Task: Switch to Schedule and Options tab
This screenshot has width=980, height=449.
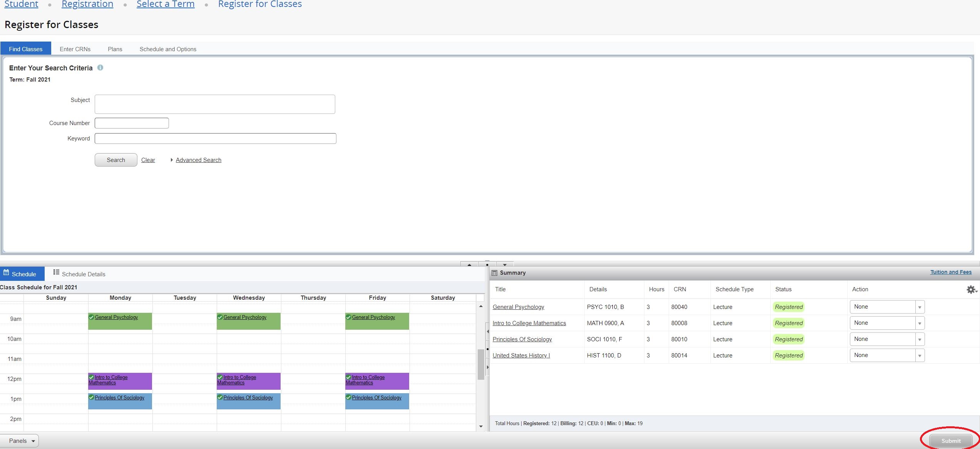Action: pyautogui.click(x=168, y=49)
